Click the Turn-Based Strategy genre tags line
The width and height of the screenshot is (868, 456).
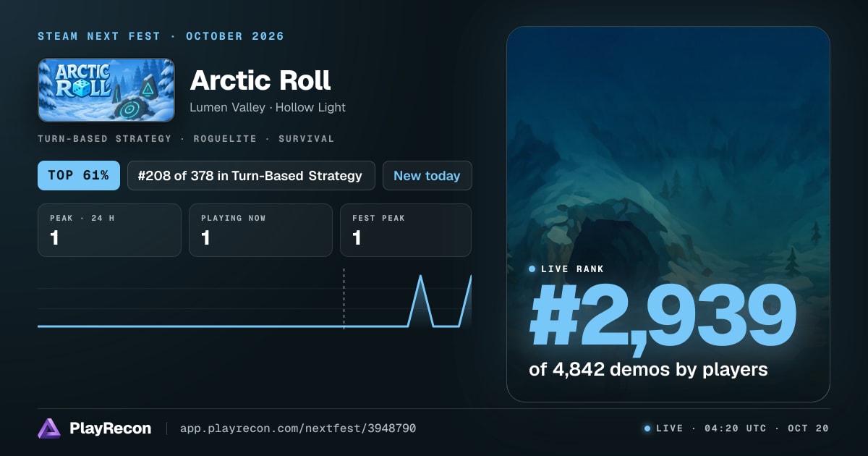186,138
